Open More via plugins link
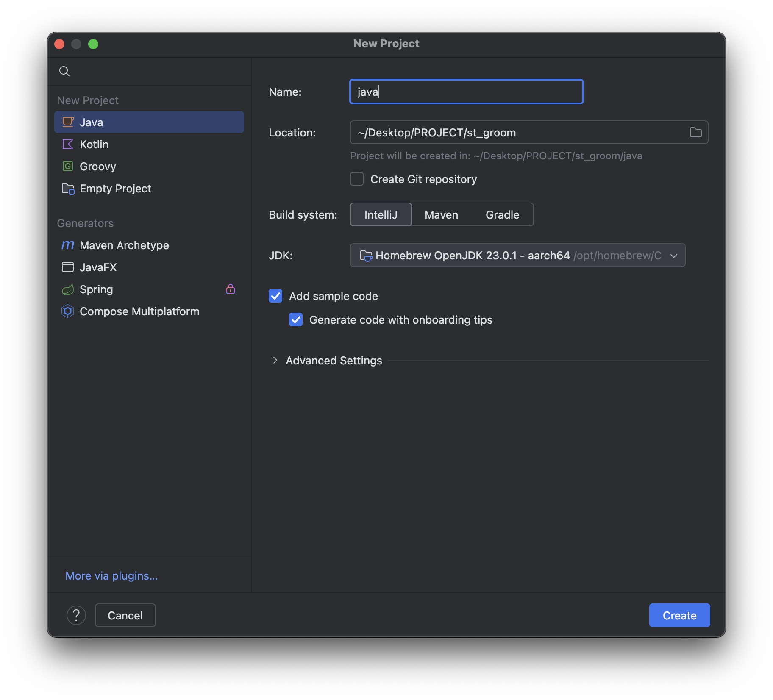Screen dimensions: 773x700 (111, 576)
